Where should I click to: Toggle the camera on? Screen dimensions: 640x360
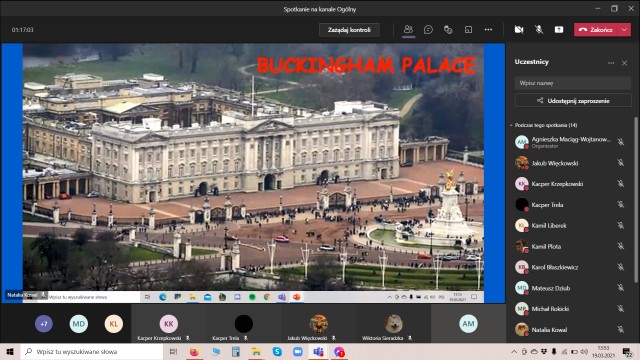[x=519, y=29]
